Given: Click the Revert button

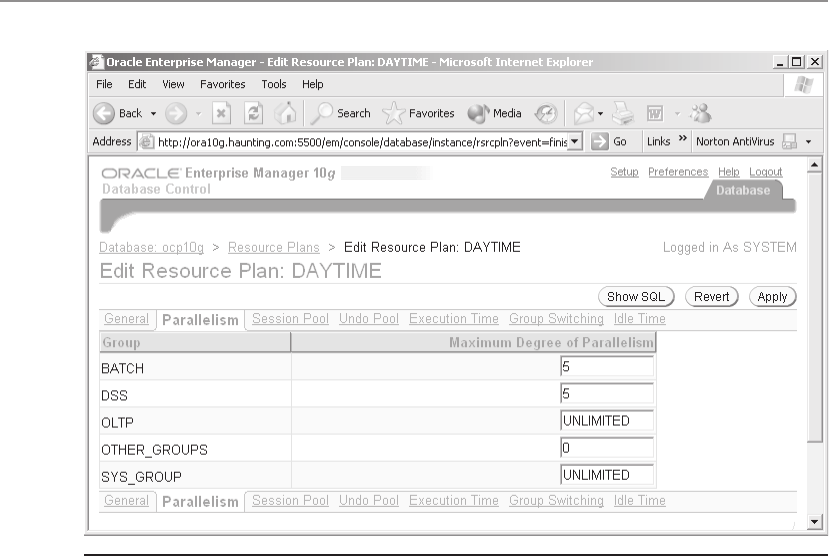Looking at the screenshot, I should coord(712,296).
